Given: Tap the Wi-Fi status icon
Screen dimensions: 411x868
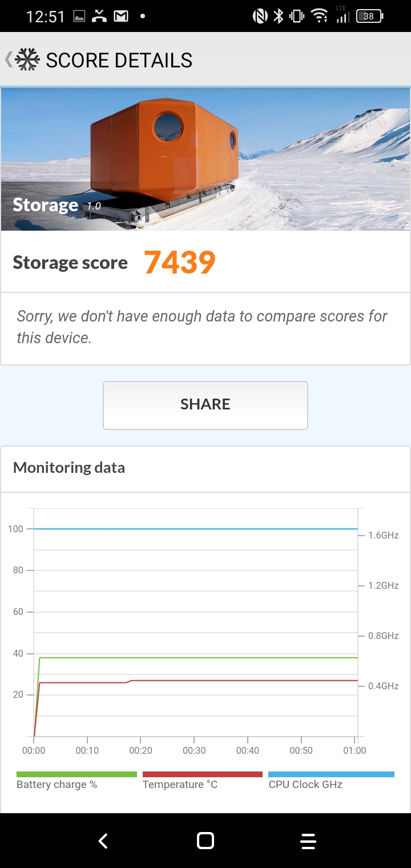Looking at the screenshot, I should [320, 17].
